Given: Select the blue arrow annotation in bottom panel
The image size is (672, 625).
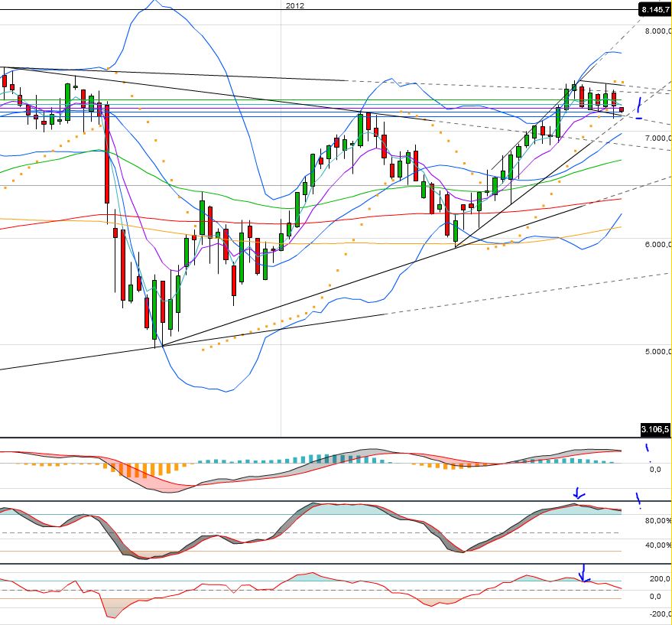Looking at the screenshot, I should pos(583,573).
